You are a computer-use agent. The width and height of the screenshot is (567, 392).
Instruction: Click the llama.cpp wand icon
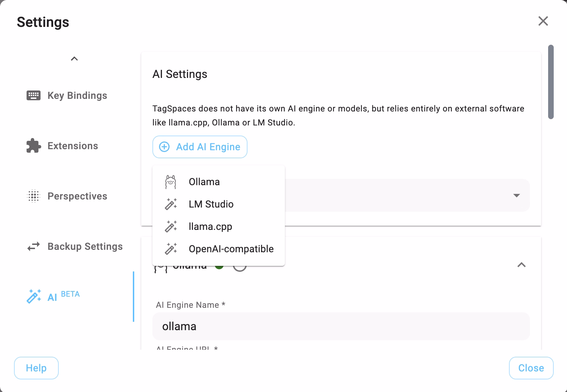(x=171, y=226)
